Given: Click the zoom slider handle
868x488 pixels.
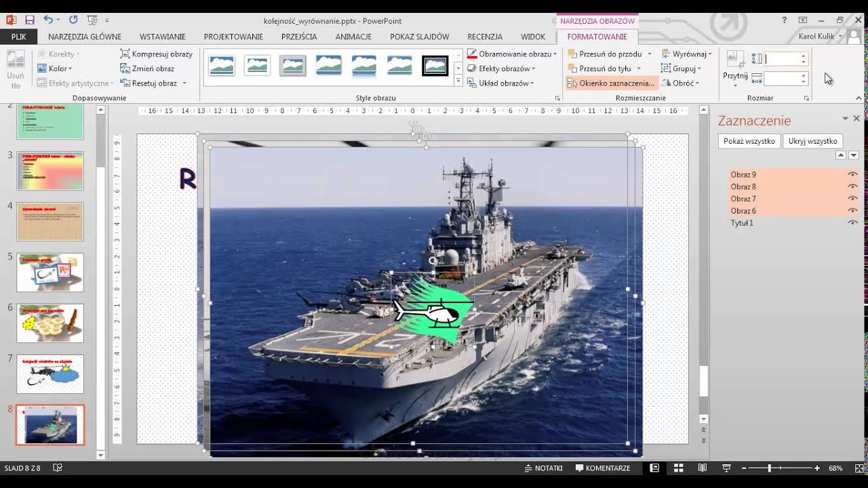Looking at the screenshot, I should [770, 468].
